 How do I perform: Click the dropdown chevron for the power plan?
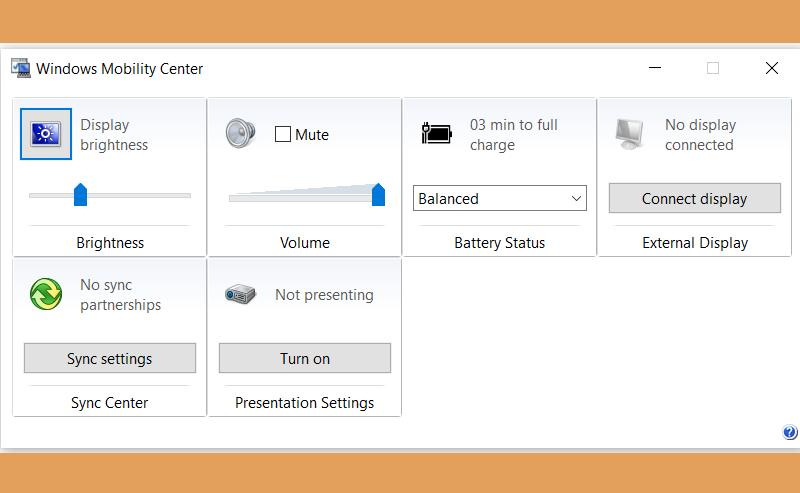coord(577,199)
